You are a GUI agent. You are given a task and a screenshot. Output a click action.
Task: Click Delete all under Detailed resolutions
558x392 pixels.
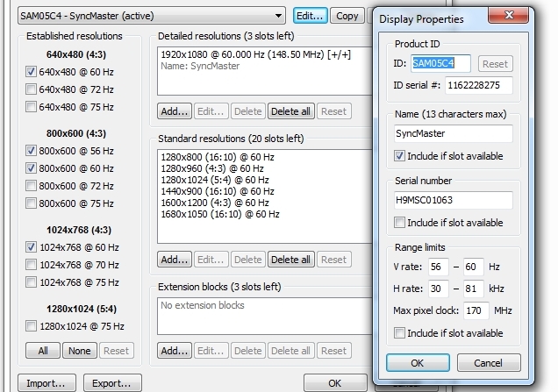click(290, 111)
